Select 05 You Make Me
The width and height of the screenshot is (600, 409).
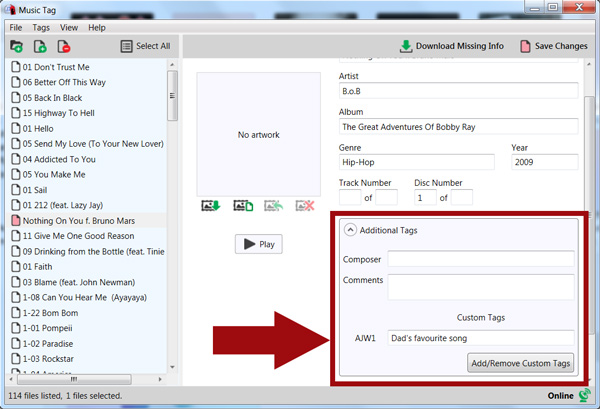point(54,174)
